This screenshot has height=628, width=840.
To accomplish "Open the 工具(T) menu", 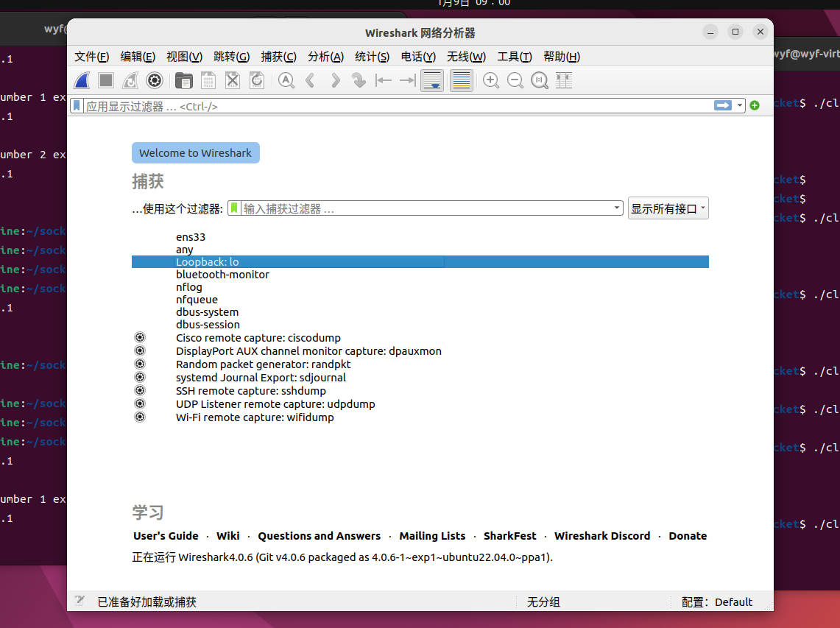I will click(x=515, y=57).
